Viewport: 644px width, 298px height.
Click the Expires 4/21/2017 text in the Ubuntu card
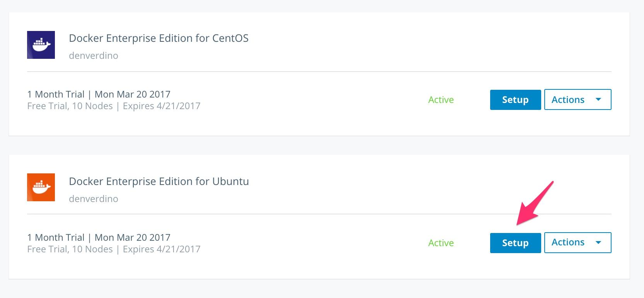coord(162,249)
